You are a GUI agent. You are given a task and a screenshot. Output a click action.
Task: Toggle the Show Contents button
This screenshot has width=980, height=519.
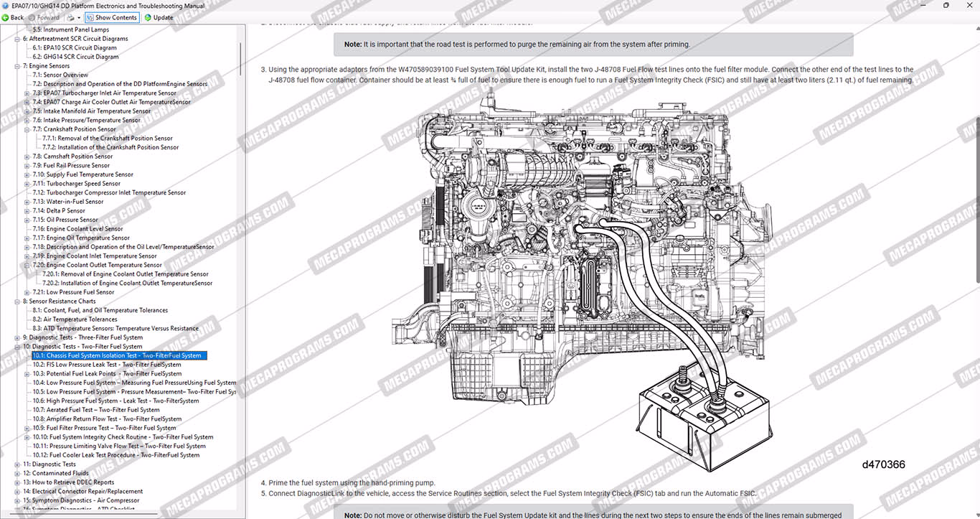click(x=111, y=17)
